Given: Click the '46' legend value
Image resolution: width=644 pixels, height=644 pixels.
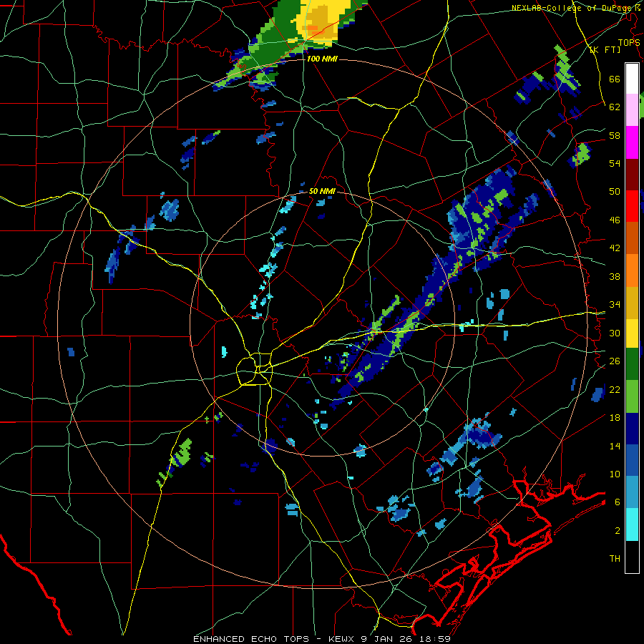Looking at the screenshot, I should click(615, 220).
